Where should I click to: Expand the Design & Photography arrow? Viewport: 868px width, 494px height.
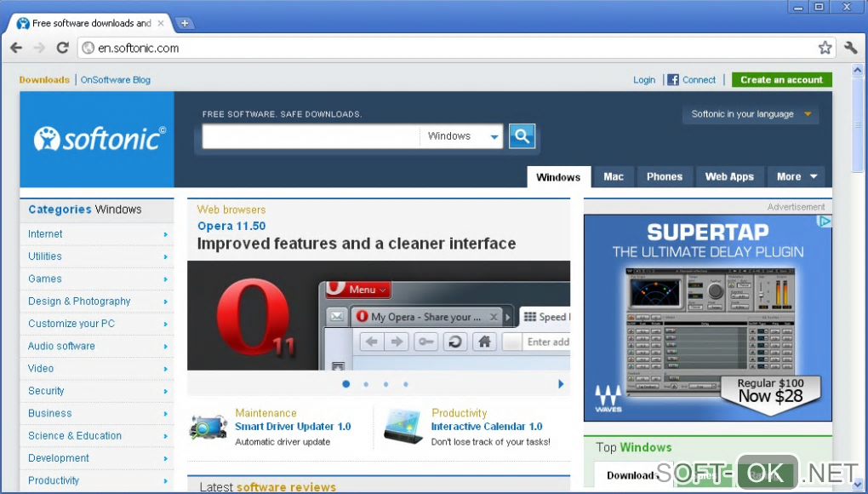166,302
